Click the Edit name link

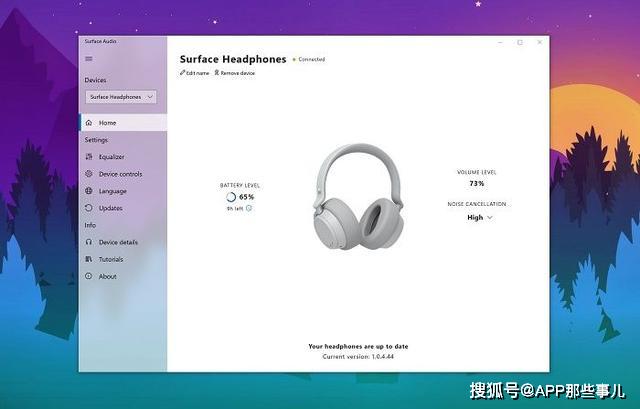click(194, 73)
